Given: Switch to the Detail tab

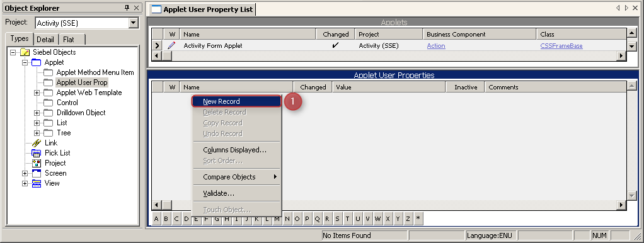Looking at the screenshot, I should (45, 40).
